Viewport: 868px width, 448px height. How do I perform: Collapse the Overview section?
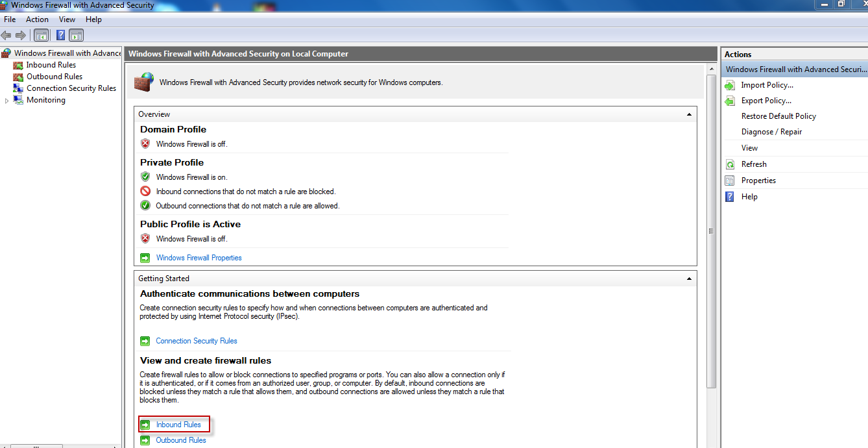(x=689, y=114)
